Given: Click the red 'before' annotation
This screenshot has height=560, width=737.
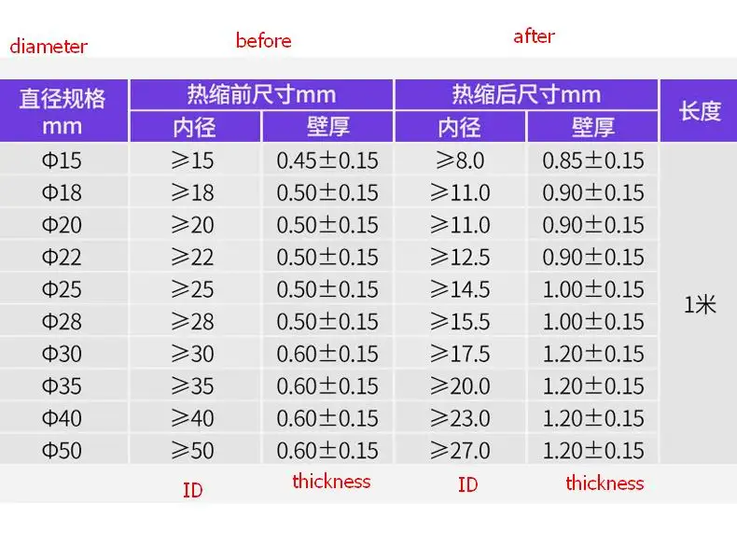Looking at the screenshot, I should [x=263, y=40].
